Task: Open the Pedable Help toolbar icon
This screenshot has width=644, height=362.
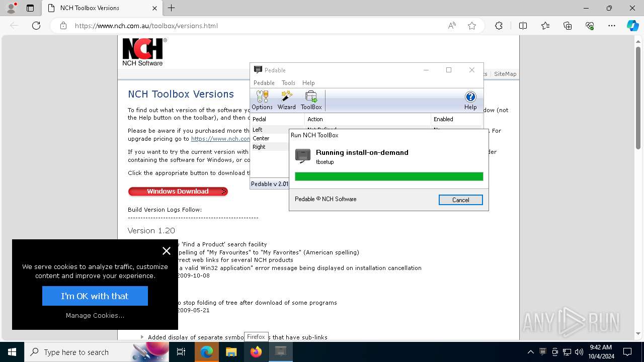Action: pos(470,100)
